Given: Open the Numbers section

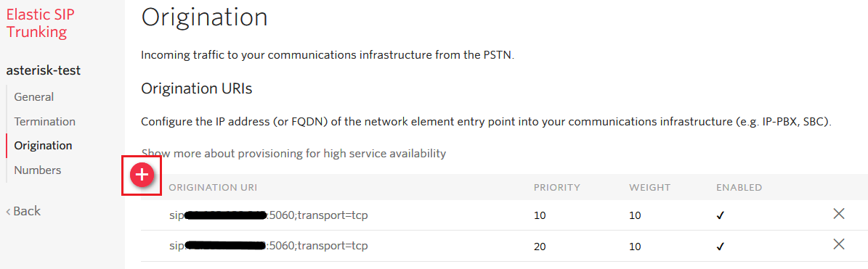Looking at the screenshot, I should [38, 170].
